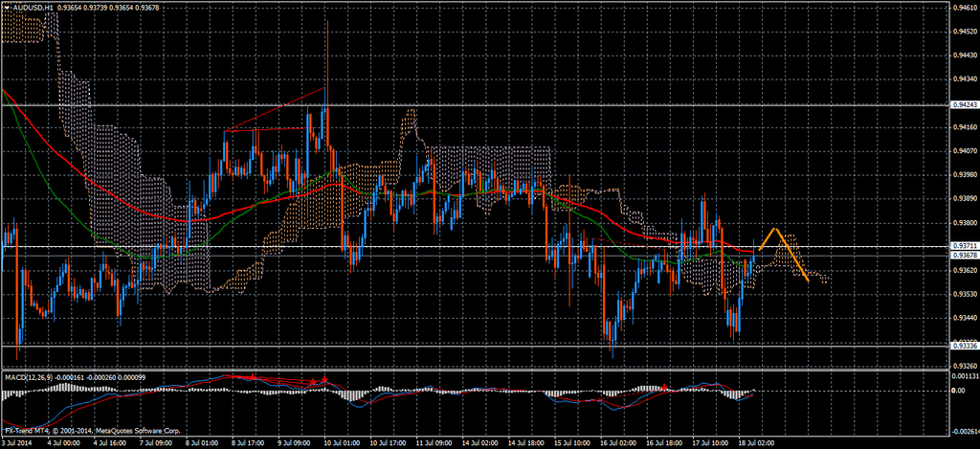Viewport: 980px width, 449px height.
Task: Click the 3 Jul 2014 time label
Action: point(17,443)
